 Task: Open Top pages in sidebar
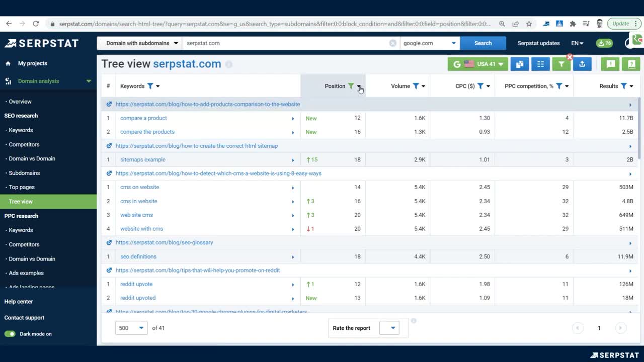[22, 187]
